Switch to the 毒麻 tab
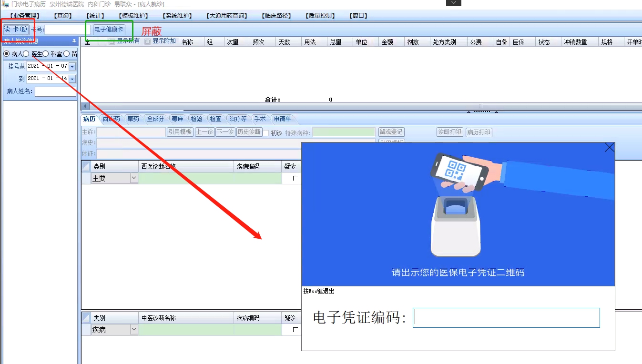642x364 pixels. 178,119
